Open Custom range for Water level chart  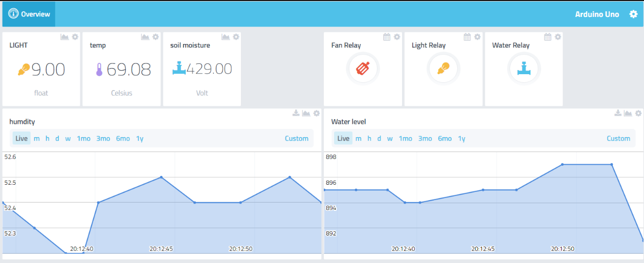tap(618, 139)
